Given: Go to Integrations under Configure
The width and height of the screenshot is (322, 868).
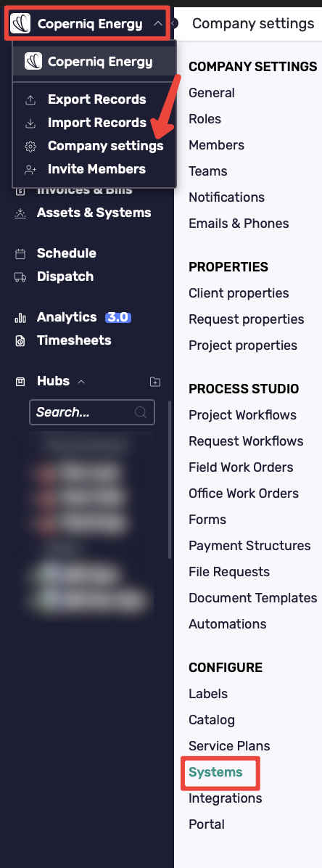Looking at the screenshot, I should [x=225, y=798].
